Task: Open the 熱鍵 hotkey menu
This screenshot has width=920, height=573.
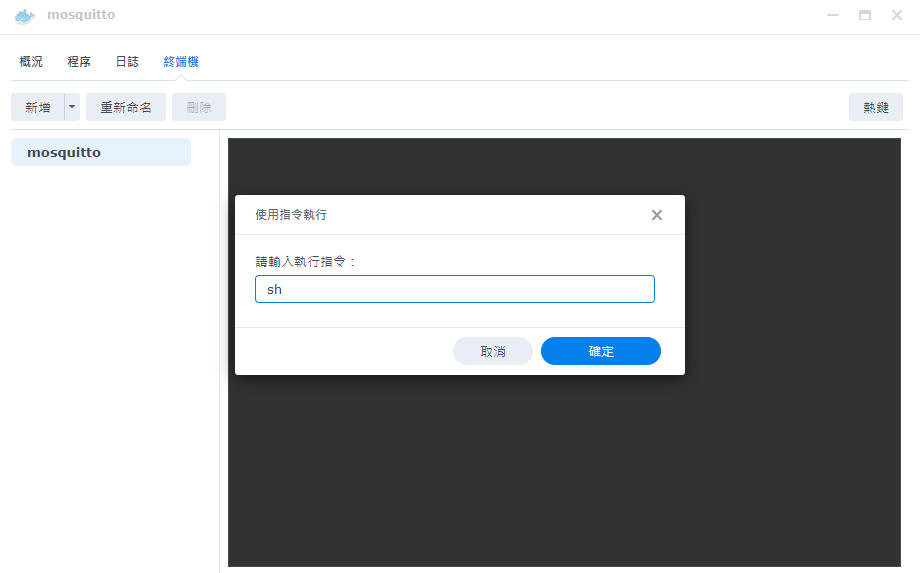Action: pyautogui.click(x=876, y=107)
